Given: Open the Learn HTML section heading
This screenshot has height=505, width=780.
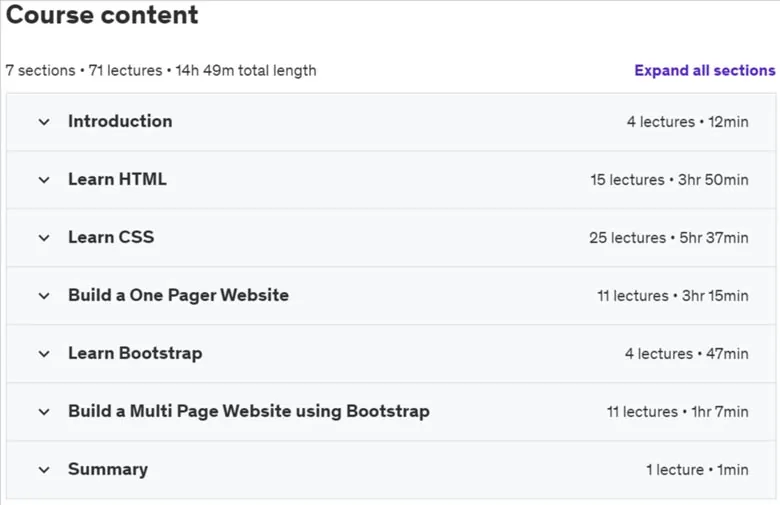Looking at the screenshot, I should click(x=117, y=179).
